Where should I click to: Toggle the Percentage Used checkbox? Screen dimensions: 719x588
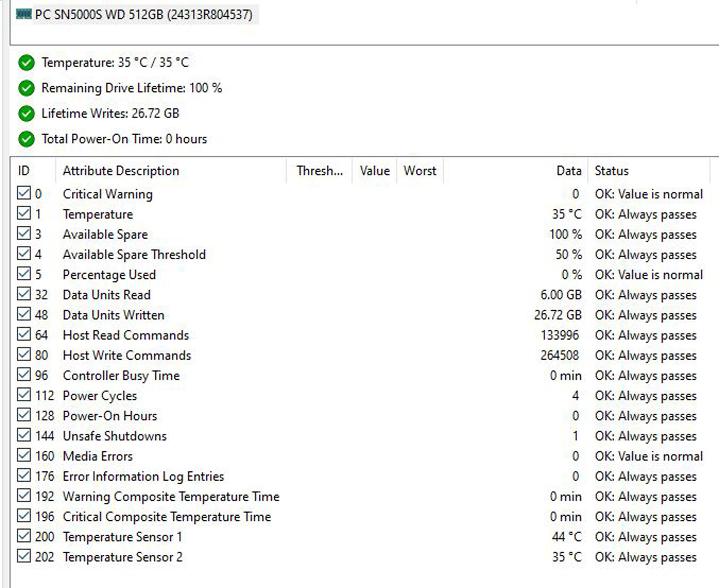click(x=24, y=274)
